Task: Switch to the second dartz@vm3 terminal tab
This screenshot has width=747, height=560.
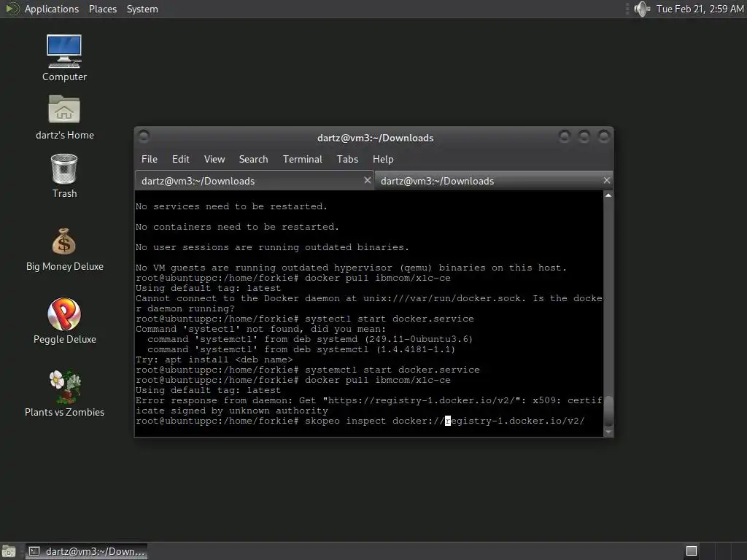Action: (x=494, y=181)
